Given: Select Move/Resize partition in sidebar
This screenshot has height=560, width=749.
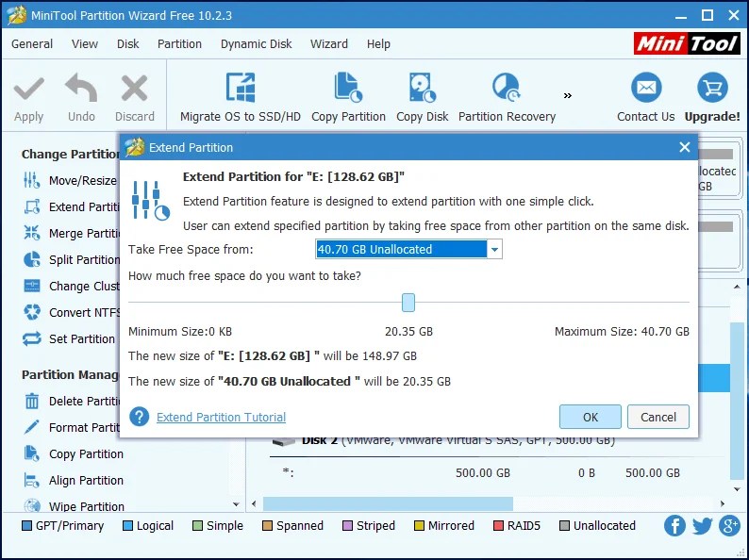Looking at the screenshot, I should point(71,180).
